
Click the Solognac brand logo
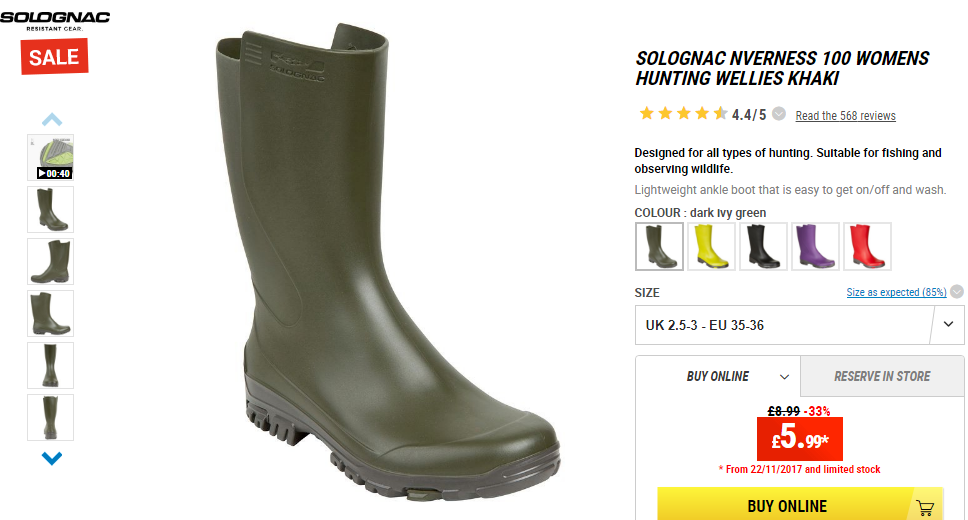pyautogui.click(x=55, y=20)
